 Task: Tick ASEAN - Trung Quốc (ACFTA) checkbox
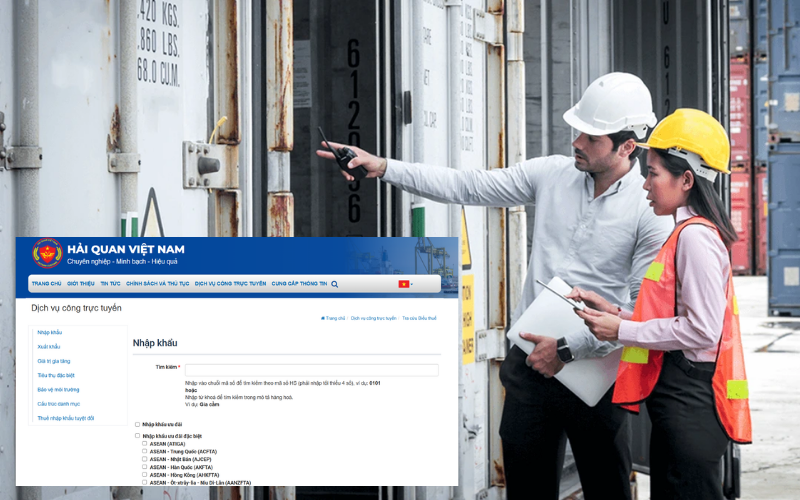(144, 452)
